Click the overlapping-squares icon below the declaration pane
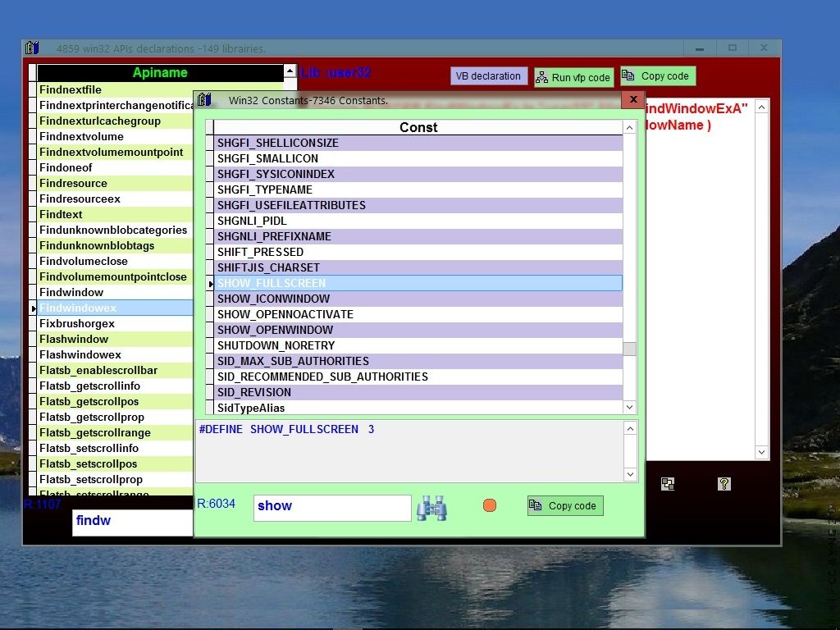 click(x=669, y=483)
